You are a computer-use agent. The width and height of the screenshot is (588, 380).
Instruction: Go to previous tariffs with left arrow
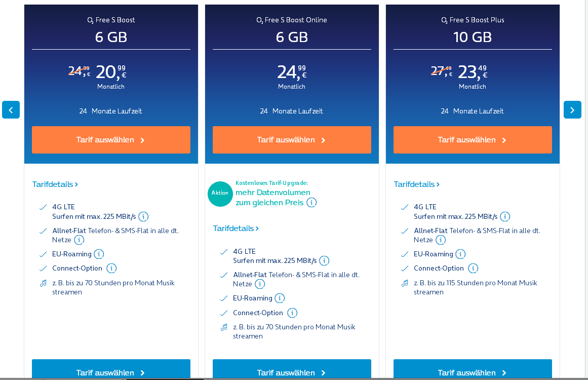coord(11,110)
